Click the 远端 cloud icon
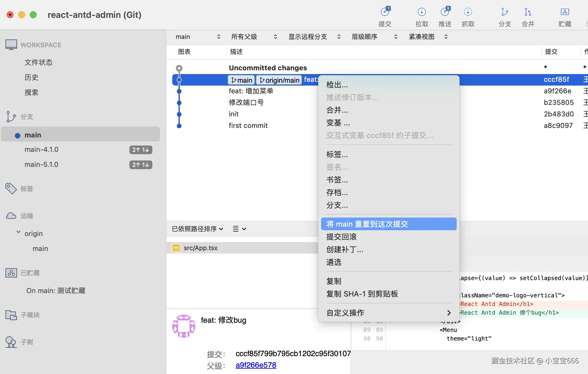This screenshot has width=588, height=374. click(x=11, y=216)
